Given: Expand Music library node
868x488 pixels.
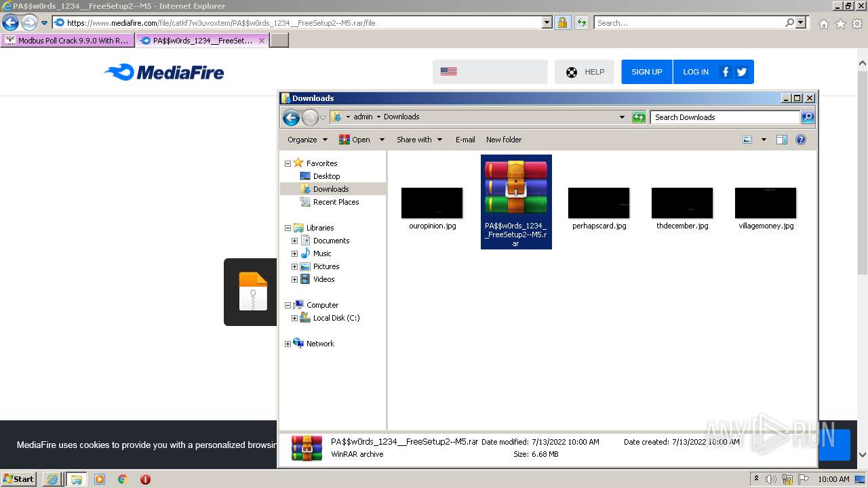Looking at the screenshot, I should pyautogui.click(x=294, y=253).
